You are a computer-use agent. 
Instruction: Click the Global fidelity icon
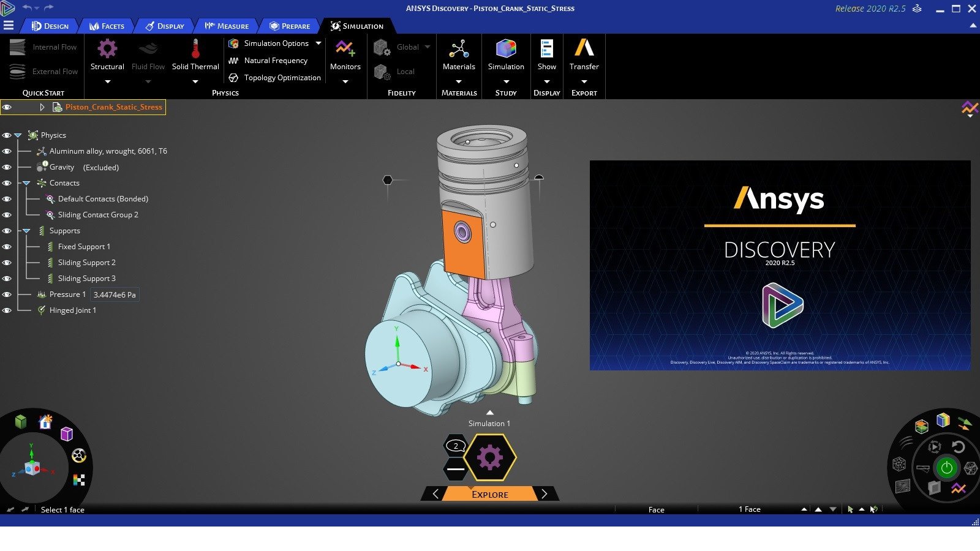click(382, 48)
